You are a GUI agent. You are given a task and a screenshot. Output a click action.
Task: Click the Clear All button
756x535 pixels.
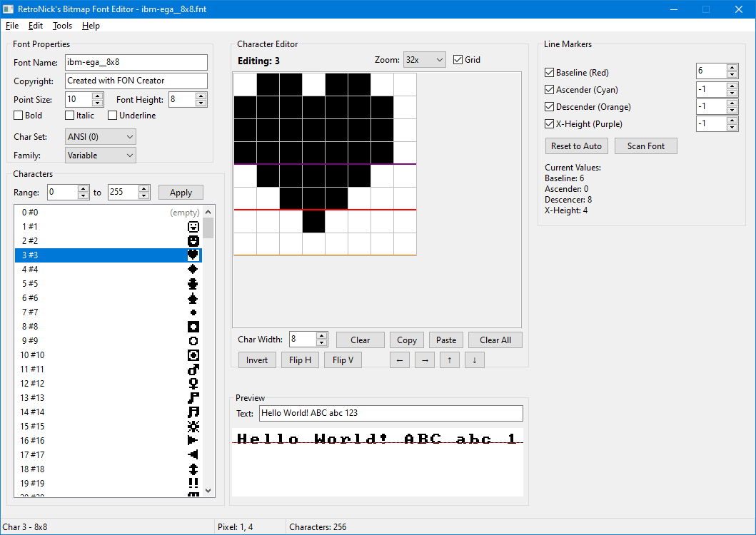pos(495,340)
